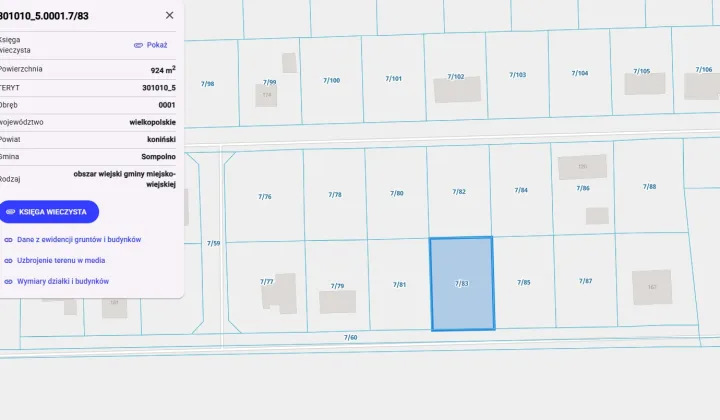Select parcel 7/86 on the map
720x420 pixels.
(583, 188)
